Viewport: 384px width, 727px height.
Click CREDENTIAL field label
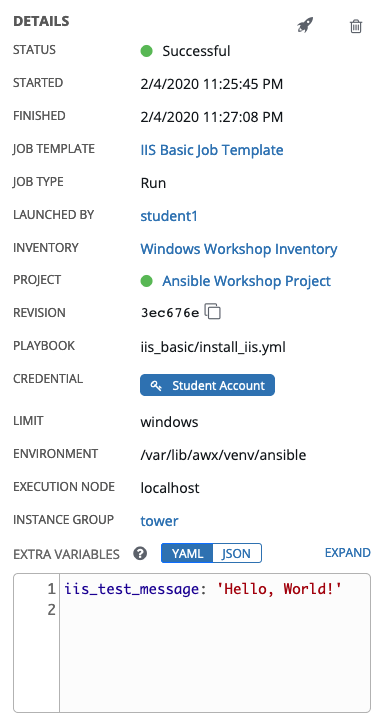pos(48,379)
